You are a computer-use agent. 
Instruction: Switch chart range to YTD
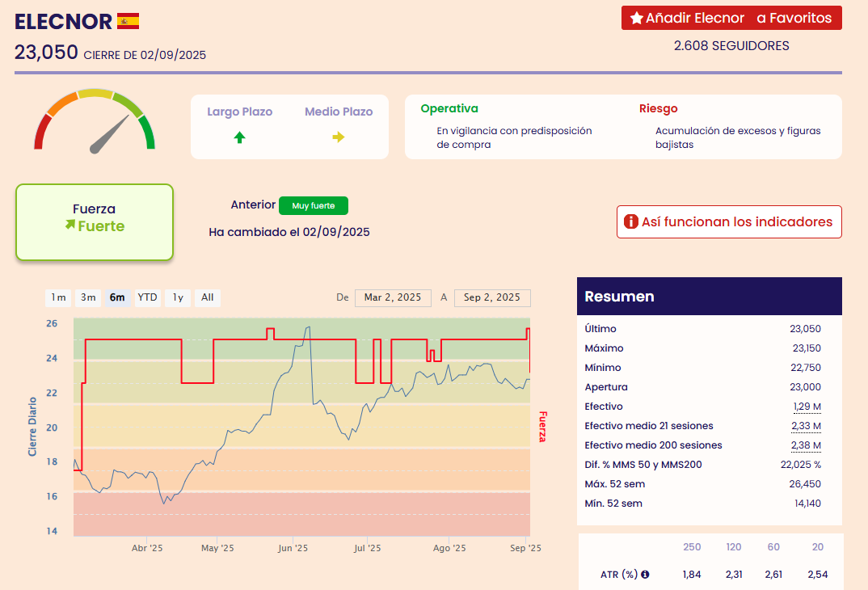point(147,297)
